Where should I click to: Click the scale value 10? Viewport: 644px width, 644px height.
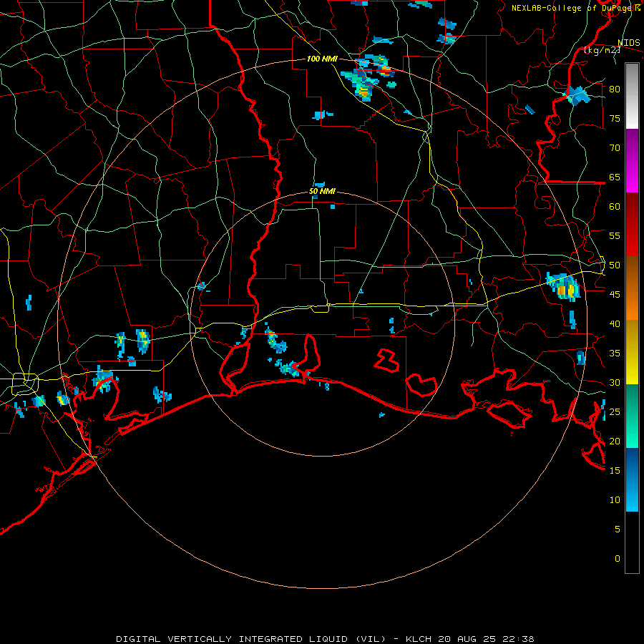pos(615,500)
